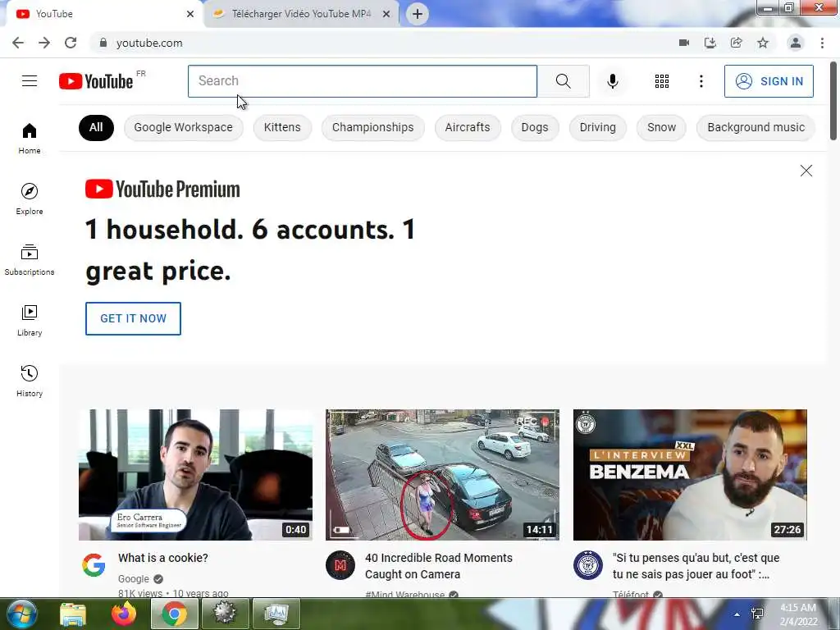Focus the YouTube Search field
Viewport: 840px width, 630px height.
click(362, 81)
